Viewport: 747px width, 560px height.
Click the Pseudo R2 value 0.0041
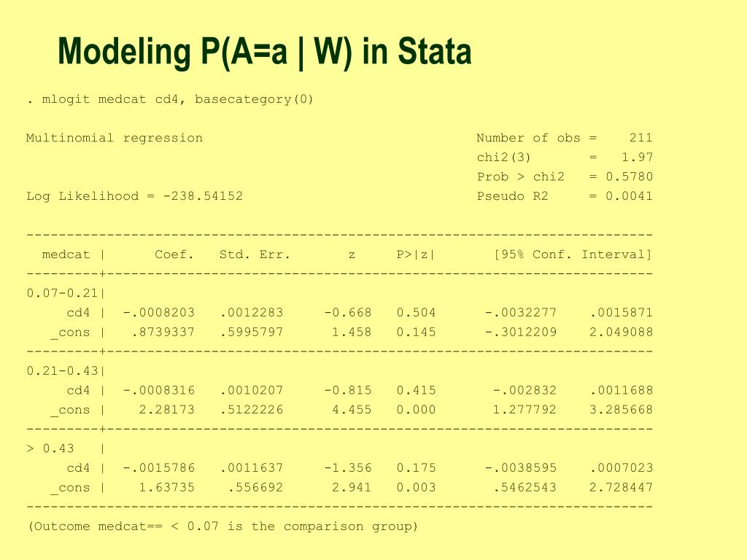[x=629, y=195]
